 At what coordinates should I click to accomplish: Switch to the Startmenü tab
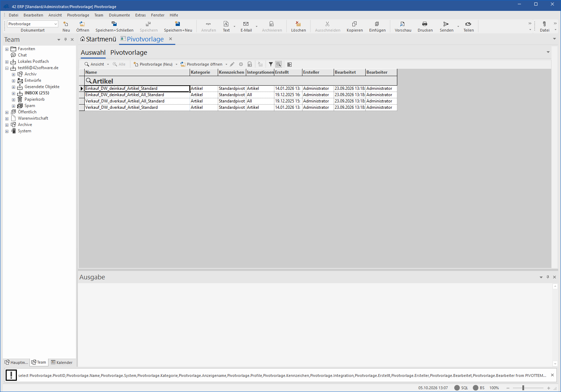point(98,39)
